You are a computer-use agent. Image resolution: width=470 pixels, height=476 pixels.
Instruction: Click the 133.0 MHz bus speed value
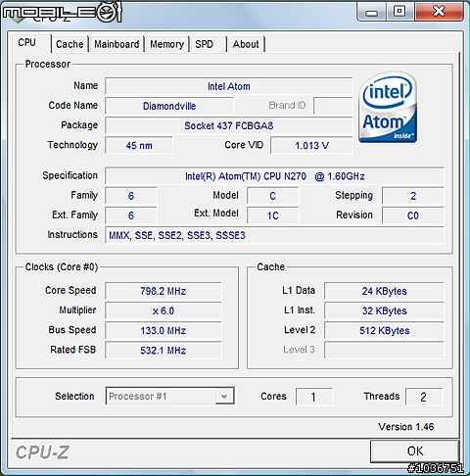pos(164,330)
